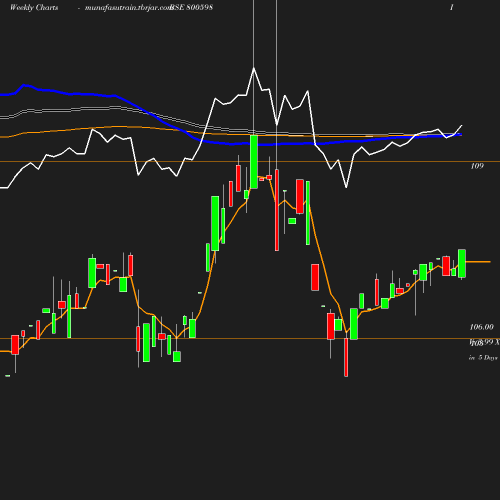Screen dimensions: 500x500
Task: Click the orange price line extending past the last candle
Action: pyautogui.click(x=478, y=262)
